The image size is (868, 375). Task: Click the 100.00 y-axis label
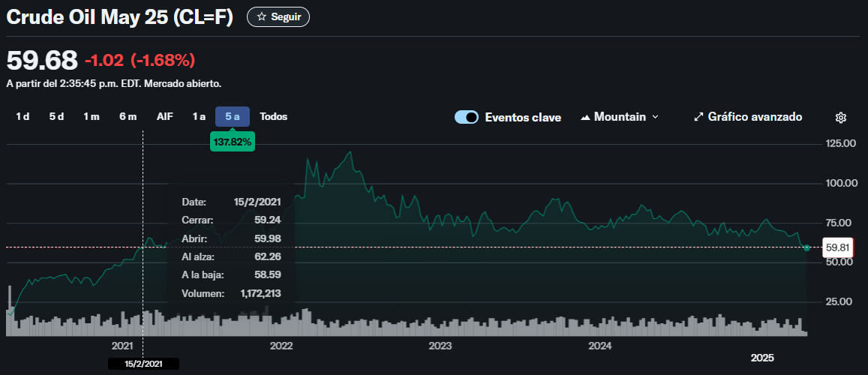pyautogui.click(x=840, y=182)
